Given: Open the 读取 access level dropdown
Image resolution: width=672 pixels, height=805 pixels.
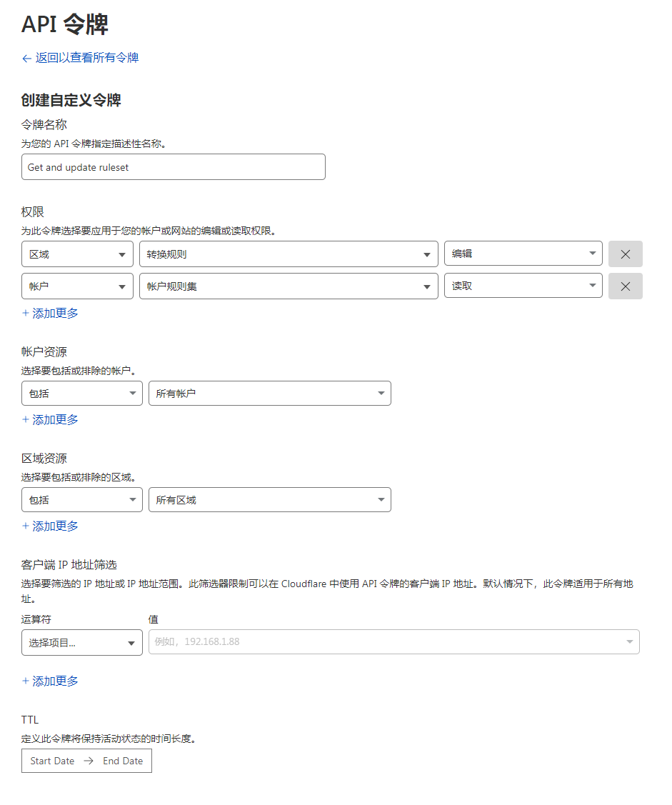Looking at the screenshot, I should pos(523,286).
